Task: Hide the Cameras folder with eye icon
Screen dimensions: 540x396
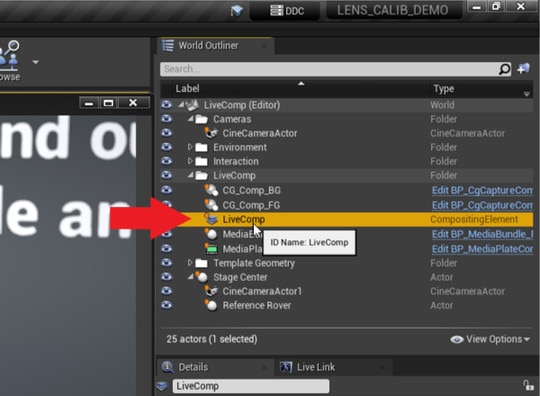Action: click(167, 119)
